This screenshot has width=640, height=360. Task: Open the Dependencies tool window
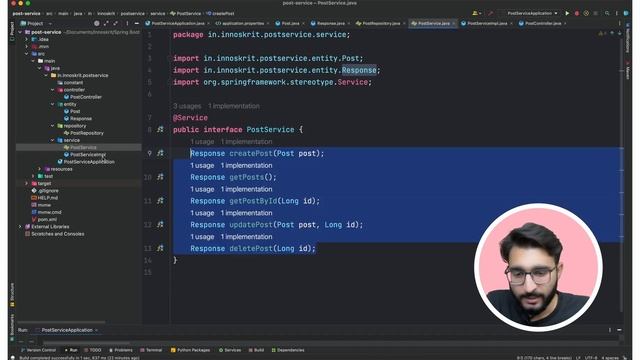pos(288,350)
